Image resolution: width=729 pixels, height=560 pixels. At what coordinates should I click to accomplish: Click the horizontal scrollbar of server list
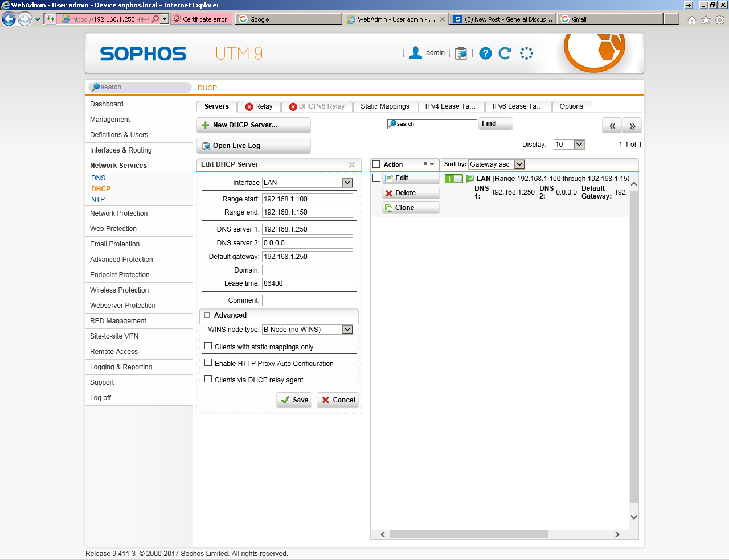click(x=469, y=534)
